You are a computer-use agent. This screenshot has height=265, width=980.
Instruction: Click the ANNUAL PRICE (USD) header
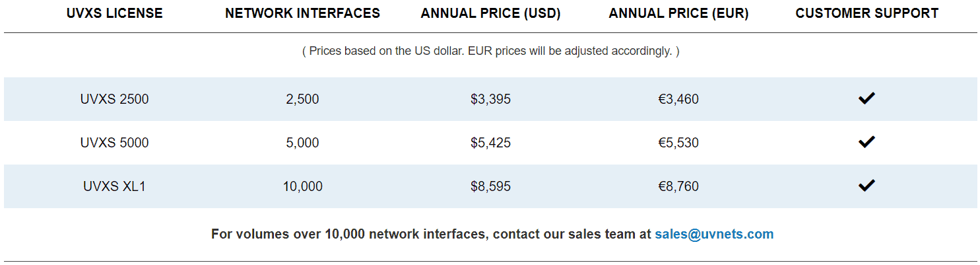tap(490, 13)
